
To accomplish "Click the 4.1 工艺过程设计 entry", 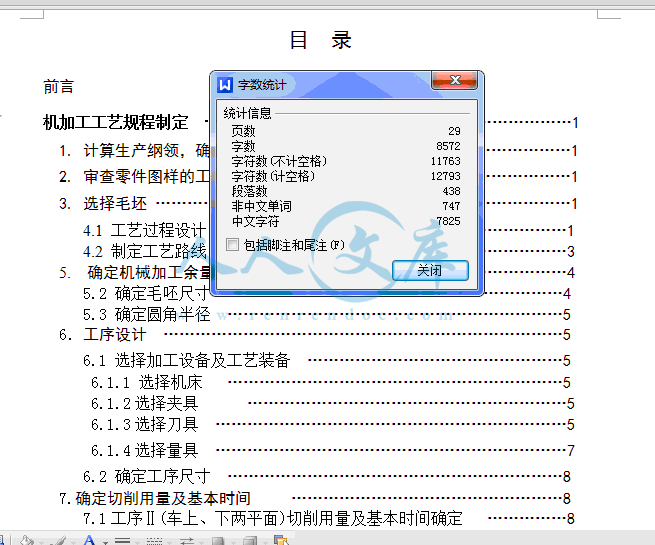I will click(x=145, y=230).
